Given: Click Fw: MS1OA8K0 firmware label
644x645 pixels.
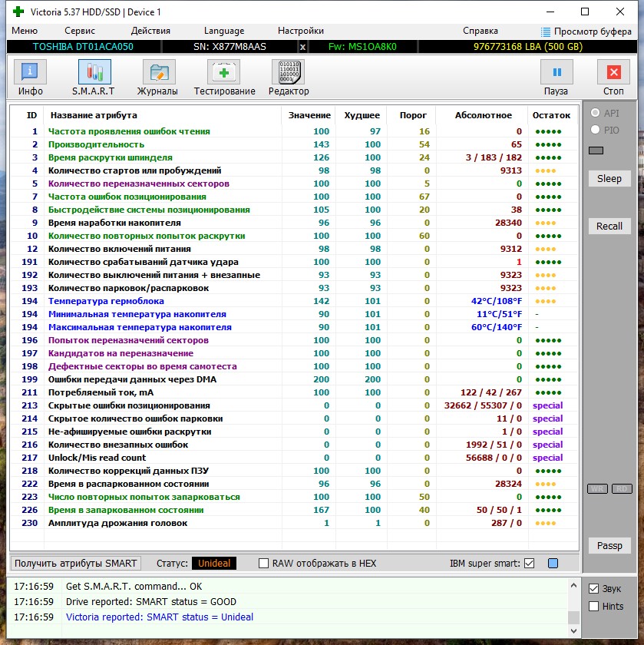Looking at the screenshot, I should (x=362, y=47).
